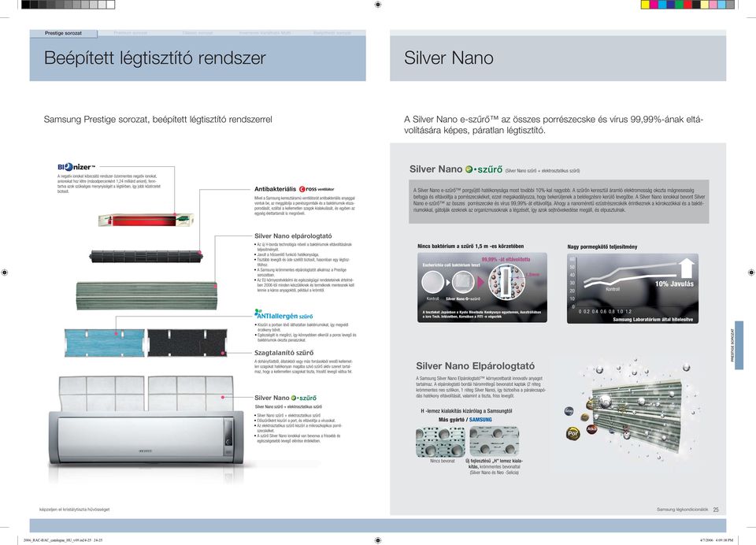The height and width of the screenshot is (545, 756).
Task: Click the Cross ventilátor logo
Action: pos(317,189)
